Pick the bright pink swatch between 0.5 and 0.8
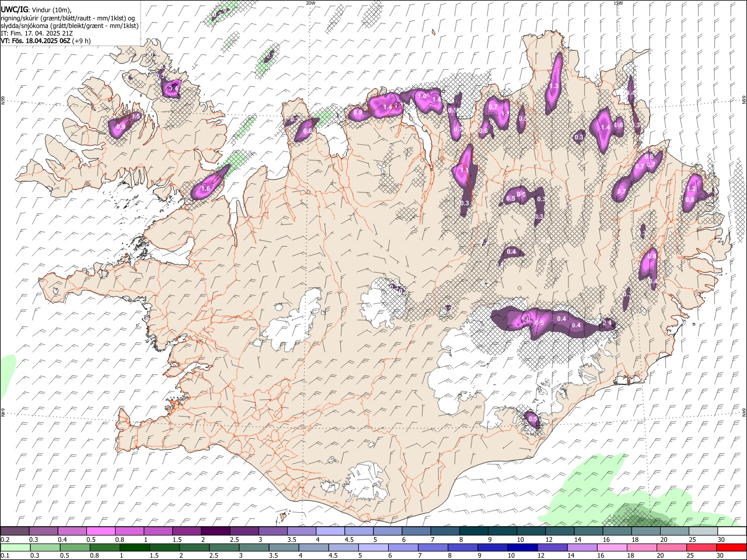The width and height of the screenshot is (747, 560). click(x=101, y=531)
